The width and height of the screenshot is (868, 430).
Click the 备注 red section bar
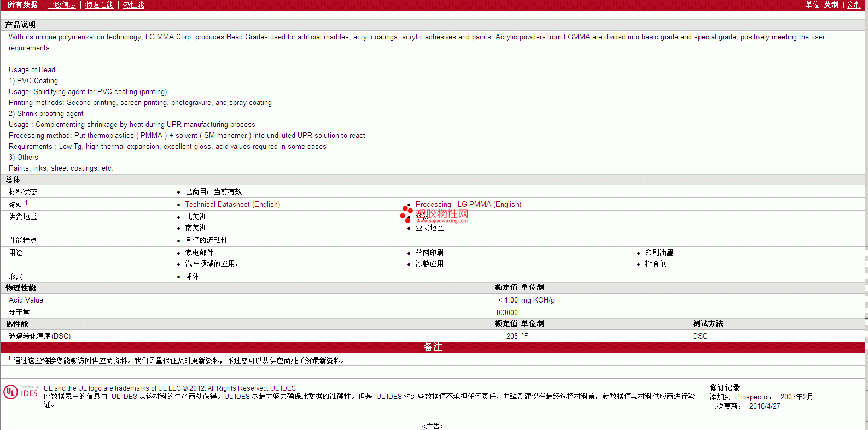pyautogui.click(x=433, y=347)
